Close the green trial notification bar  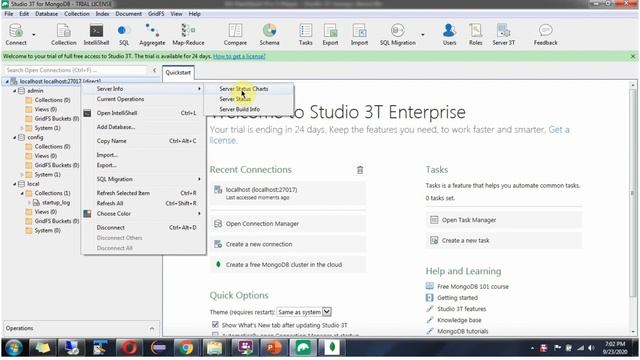coord(633,56)
